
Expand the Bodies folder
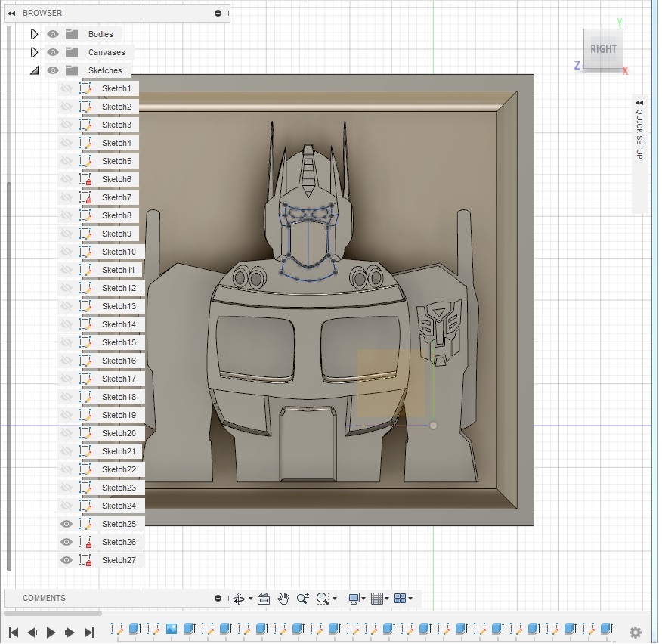click(34, 34)
